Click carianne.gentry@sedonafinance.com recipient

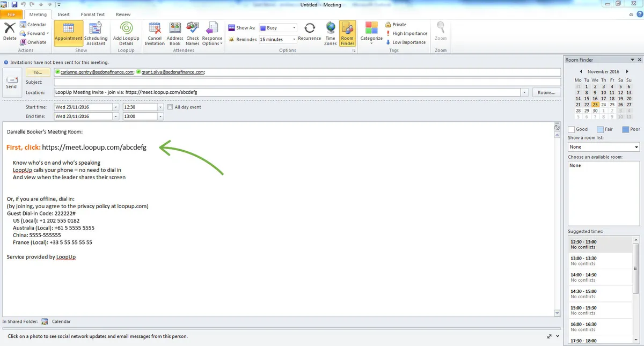(x=97, y=72)
